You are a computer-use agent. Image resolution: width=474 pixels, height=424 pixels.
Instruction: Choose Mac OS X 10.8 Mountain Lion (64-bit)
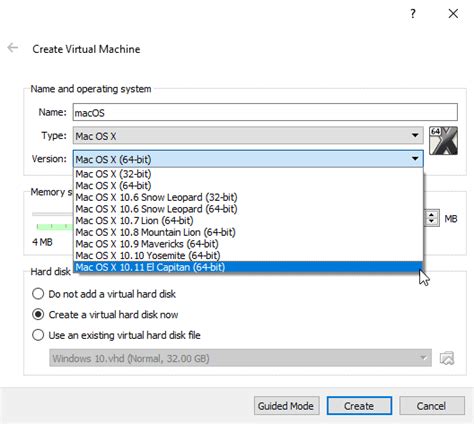tap(248, 232)
